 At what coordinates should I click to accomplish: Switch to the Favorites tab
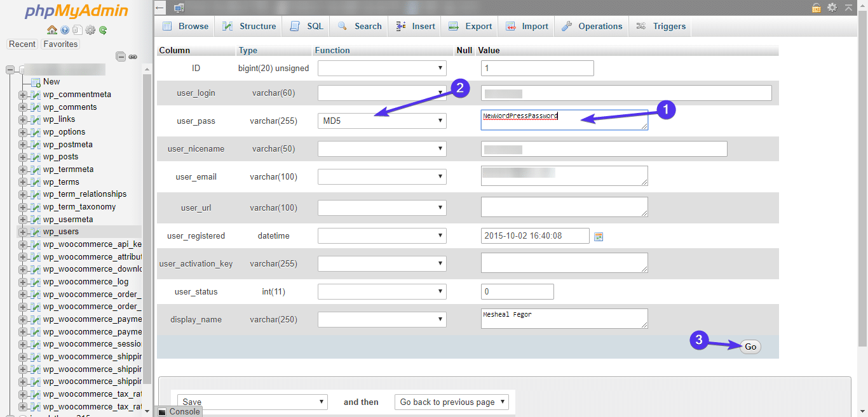click(60, 44)
